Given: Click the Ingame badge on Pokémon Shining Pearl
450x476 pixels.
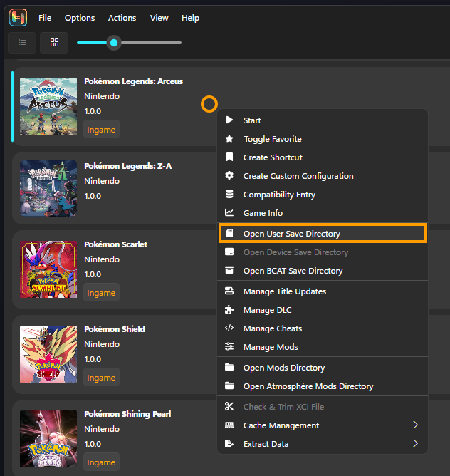Looking at the screenshot, I should tap(101, 462).
